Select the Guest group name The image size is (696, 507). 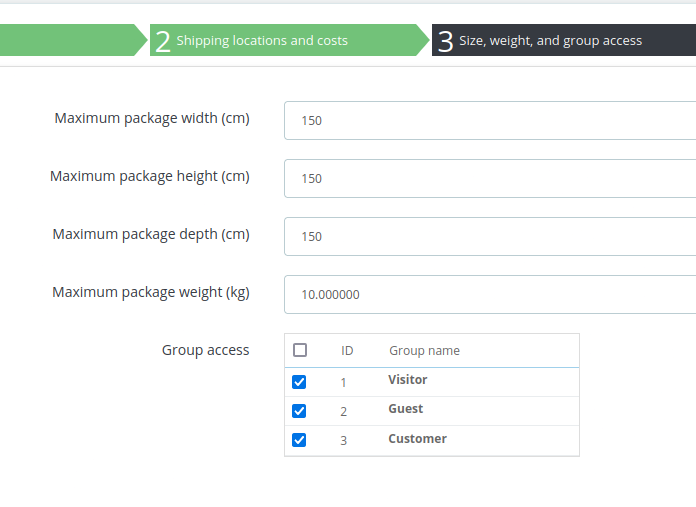[x=406, y=409]
